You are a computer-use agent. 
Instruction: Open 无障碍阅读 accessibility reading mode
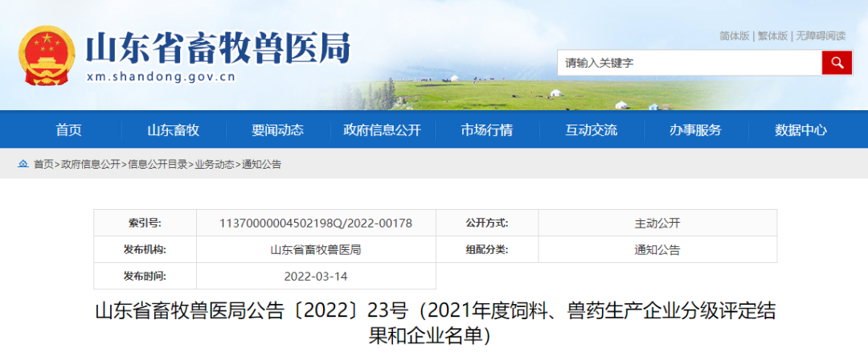pyautogui.click(x=821, y=36)
